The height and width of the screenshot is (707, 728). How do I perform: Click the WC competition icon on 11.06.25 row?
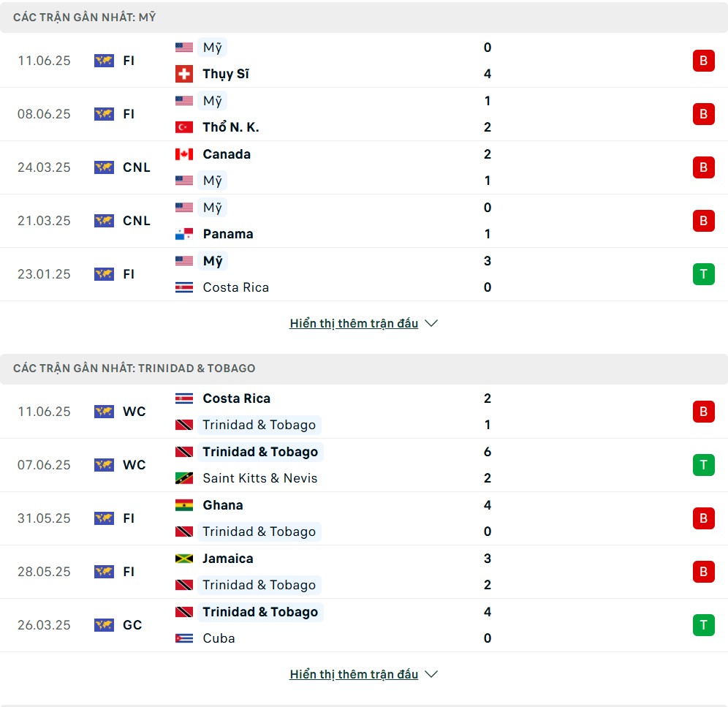[104, 412]
